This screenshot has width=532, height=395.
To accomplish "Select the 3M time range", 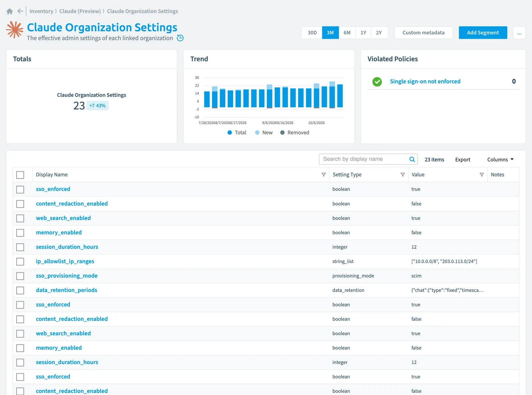I will (x=330, y=33).
